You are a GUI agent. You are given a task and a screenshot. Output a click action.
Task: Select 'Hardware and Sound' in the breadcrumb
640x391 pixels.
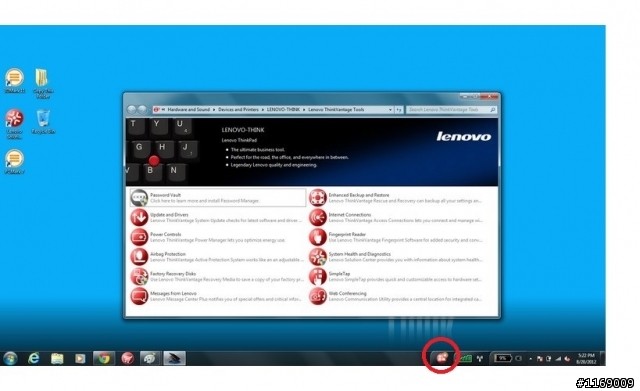[x=188, y=109]
